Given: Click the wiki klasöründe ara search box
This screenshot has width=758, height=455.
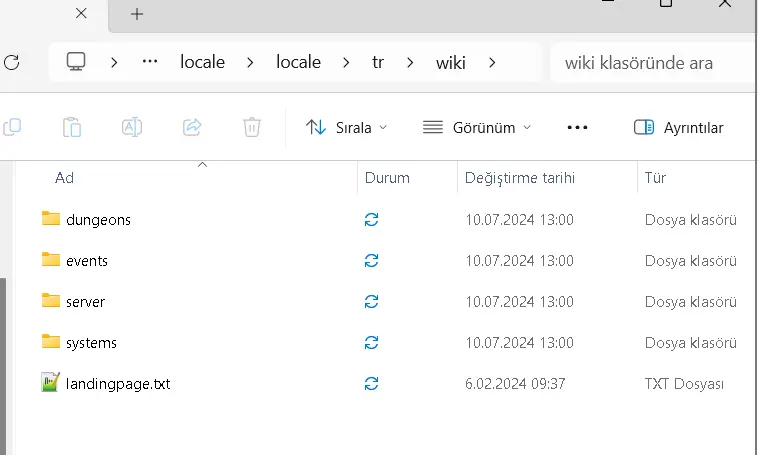Looking at the screenshot, I should click(650, 63).
